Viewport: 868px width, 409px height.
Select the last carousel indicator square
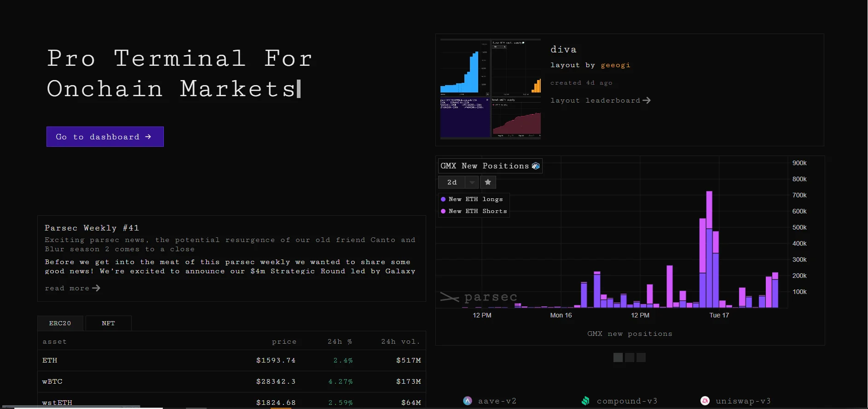pos(641,357)
